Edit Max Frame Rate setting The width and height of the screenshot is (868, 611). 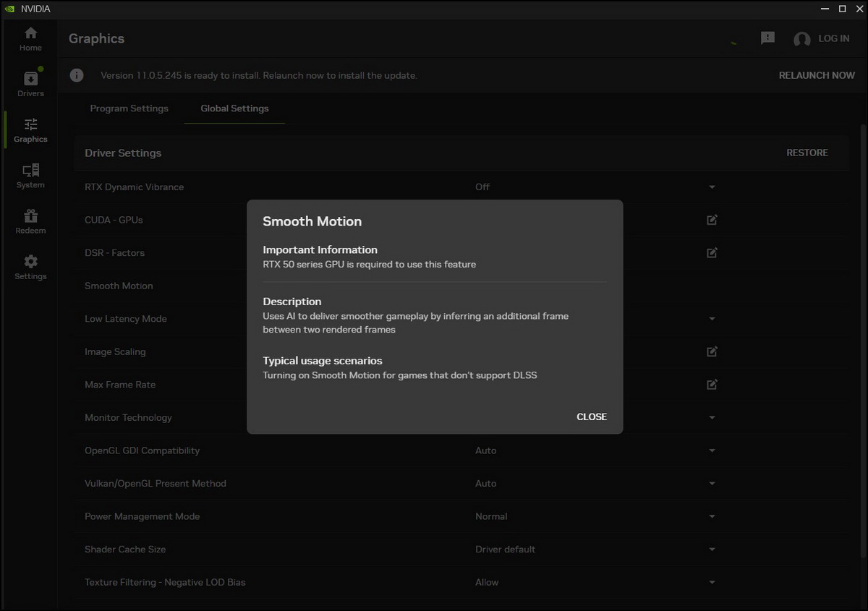[x=712, y=385]
